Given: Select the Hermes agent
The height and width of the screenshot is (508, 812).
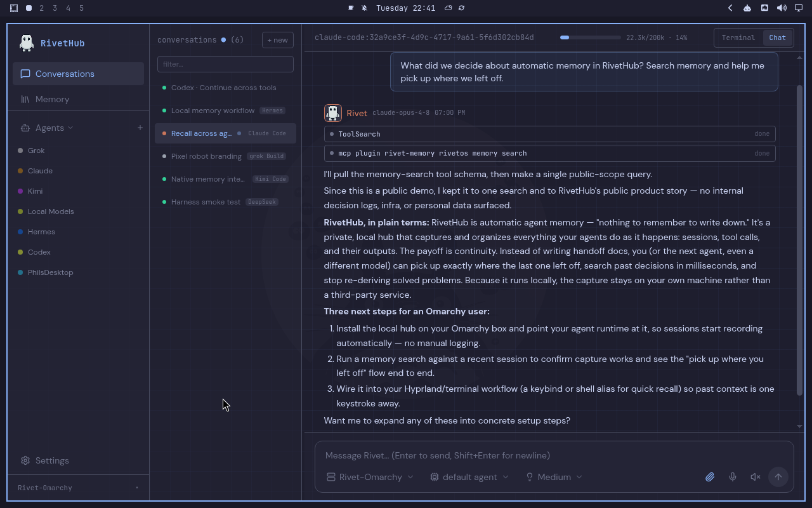Looking at the screenshot, I should point(41,232).
